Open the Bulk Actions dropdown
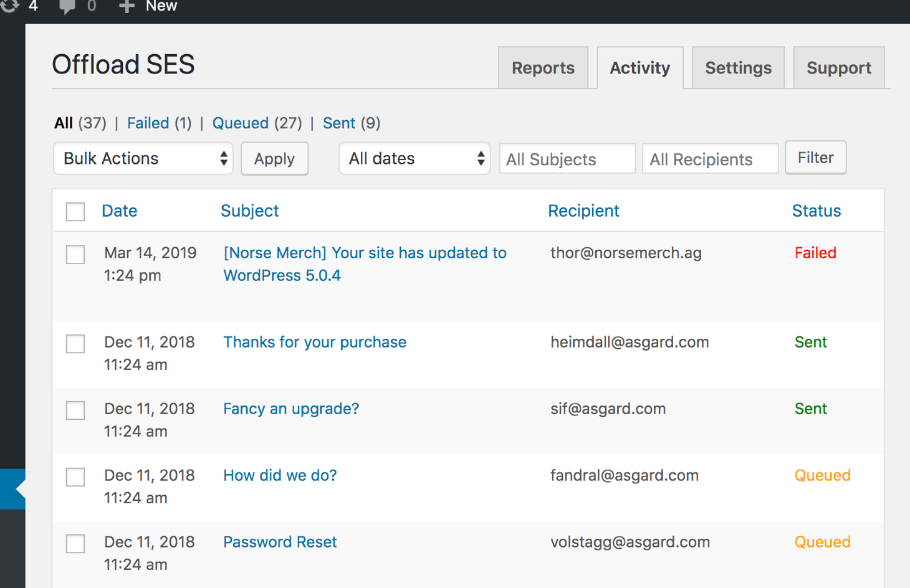910x588 pixels. pyautogui.click(x=143, y=159)
